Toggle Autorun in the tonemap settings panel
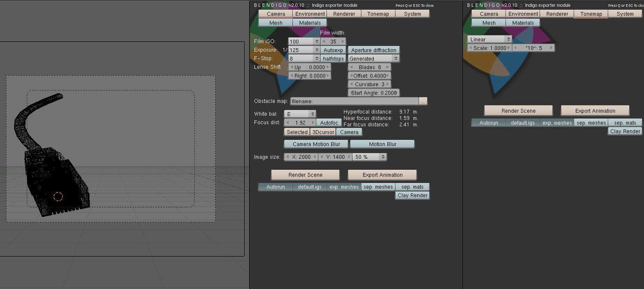Viewport: 644px width, 289px height. tap(488, 123)
